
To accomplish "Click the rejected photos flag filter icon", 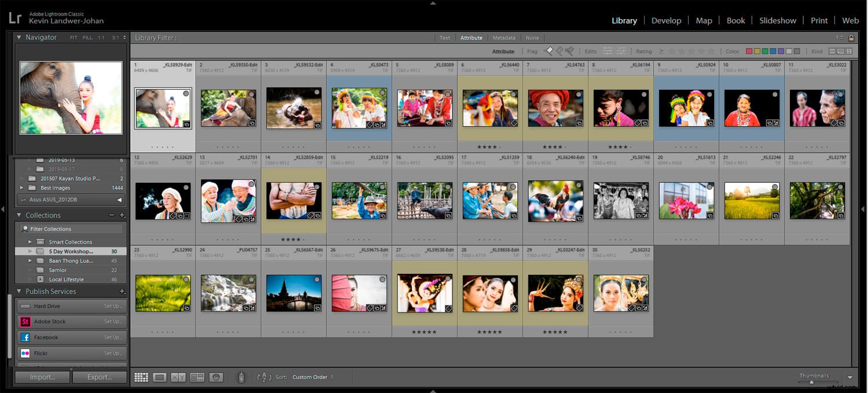I will pyautogui.click(x=570, y=51).
